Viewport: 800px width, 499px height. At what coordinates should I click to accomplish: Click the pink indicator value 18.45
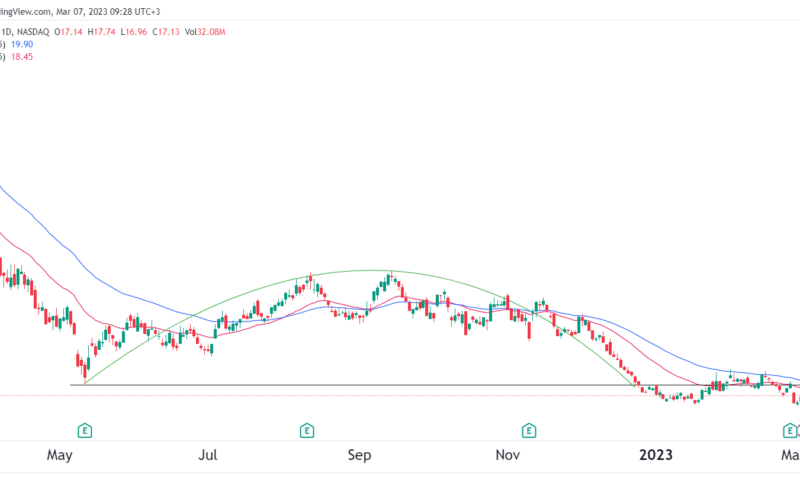(x=22, y=57)
